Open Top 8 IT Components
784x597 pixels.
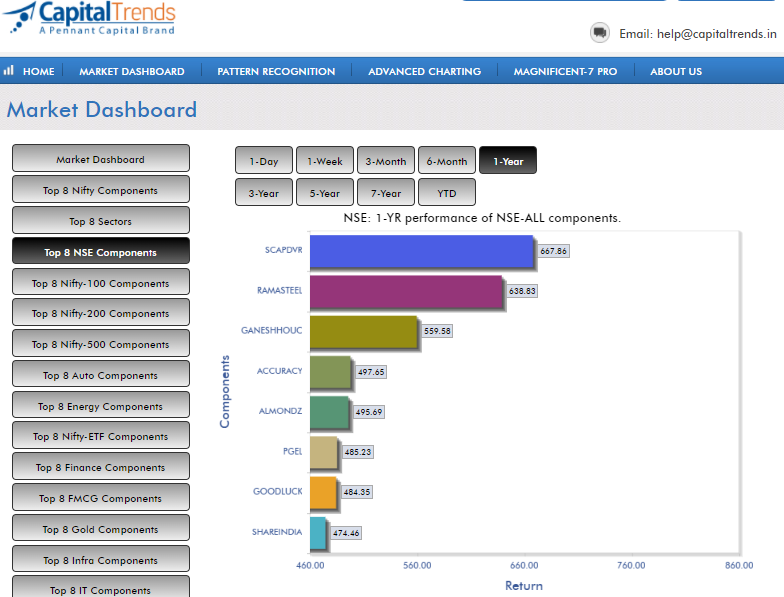pos(100,588)
